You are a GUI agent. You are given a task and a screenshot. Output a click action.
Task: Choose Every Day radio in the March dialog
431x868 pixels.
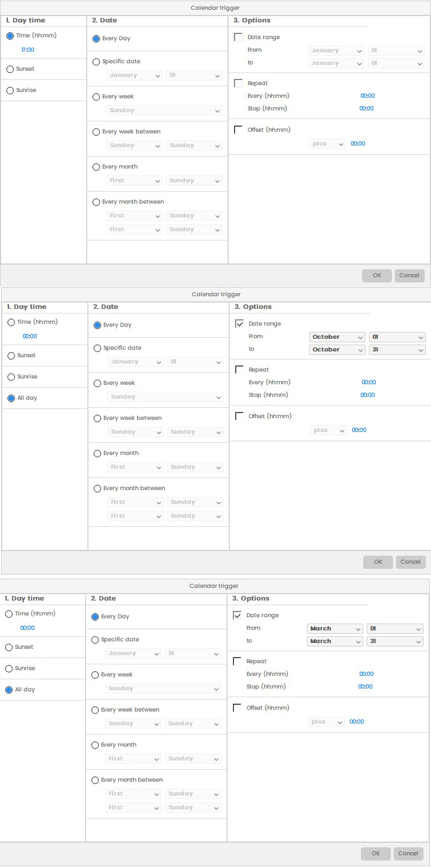pos(95,617)
